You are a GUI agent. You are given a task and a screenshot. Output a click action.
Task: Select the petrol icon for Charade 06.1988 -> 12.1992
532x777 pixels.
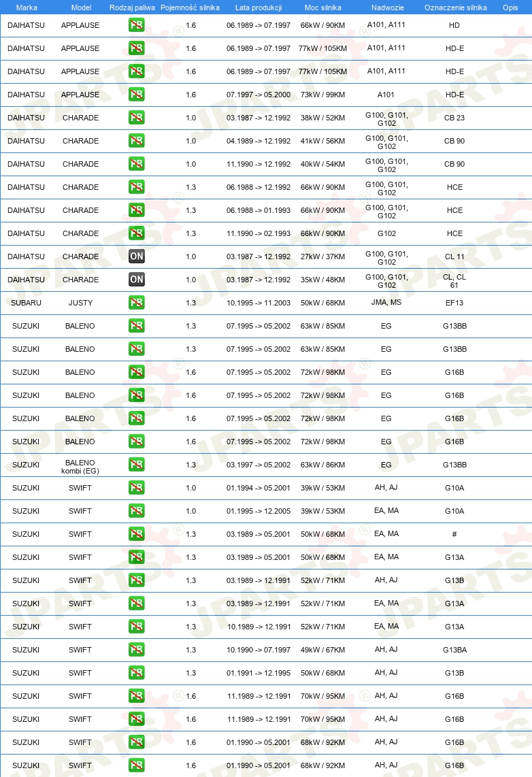pyautogui.click(x=137, y=187)
